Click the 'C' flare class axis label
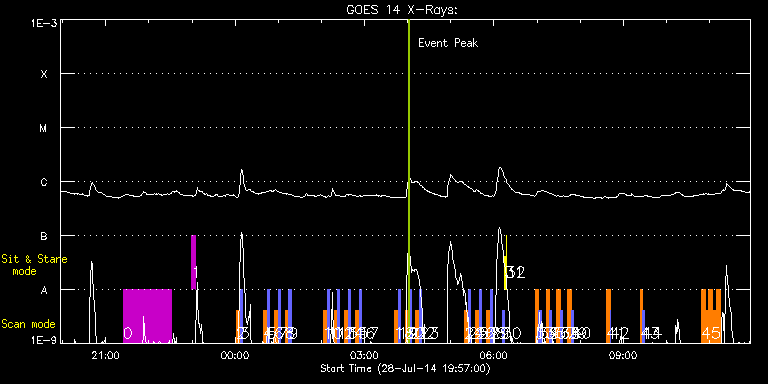Viewport: 768px width, 384px height. pos(44,182)
